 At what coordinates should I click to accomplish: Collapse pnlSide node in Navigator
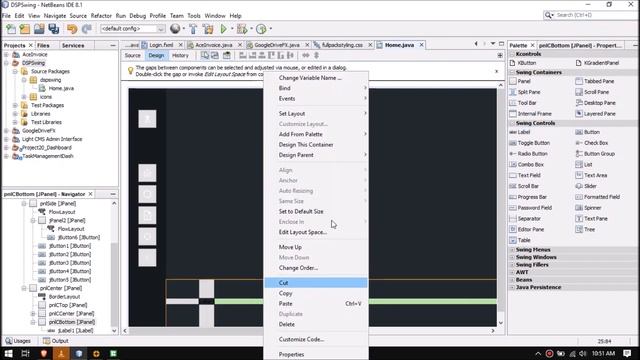click(24, 203)
